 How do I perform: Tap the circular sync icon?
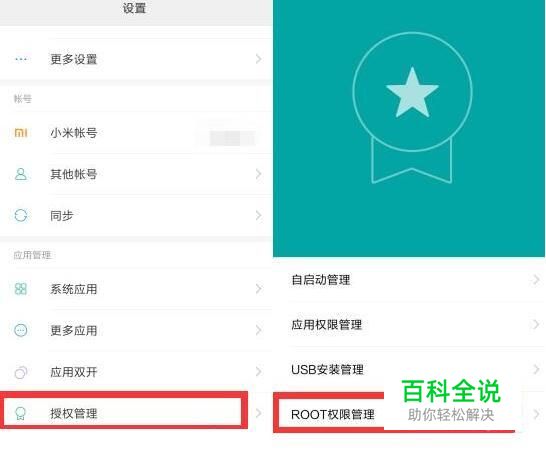click(21, 215)
